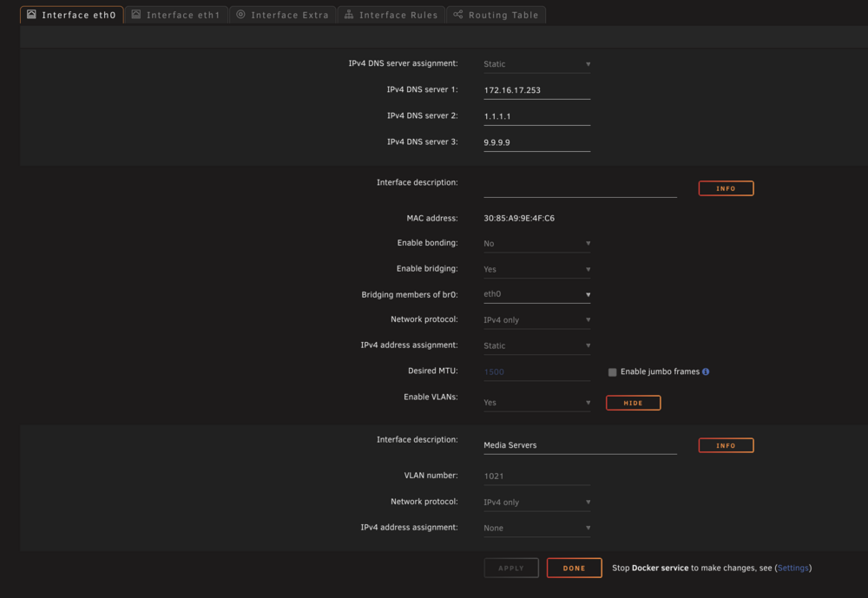Screen dimensions: 868x598
Task: Click the 'IPv4 DNS server assignment:' label
Action: (x=403, y=63)
